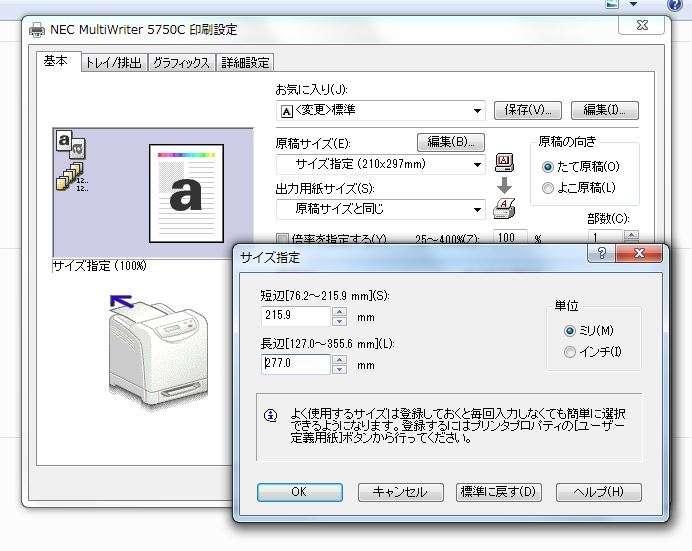Switch to the グラフィックス tab
This screenshot has height=551, width=692.
click(x=181, y=63)
